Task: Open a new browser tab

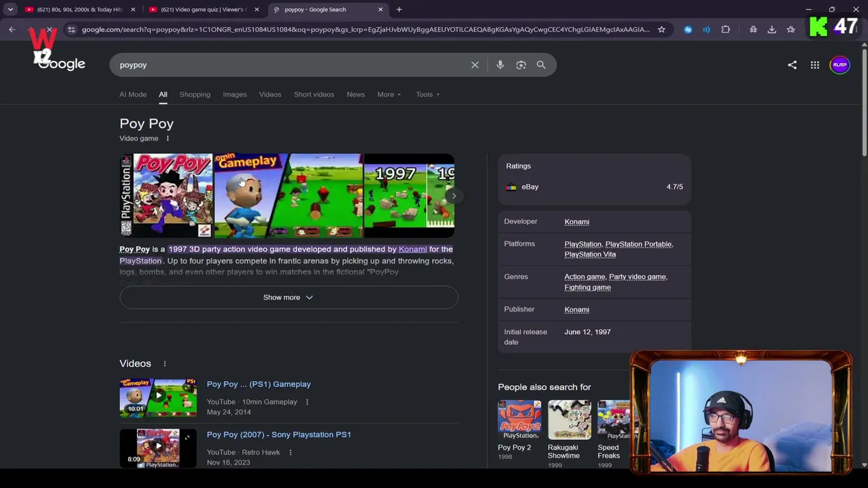Action: (399, 9)
